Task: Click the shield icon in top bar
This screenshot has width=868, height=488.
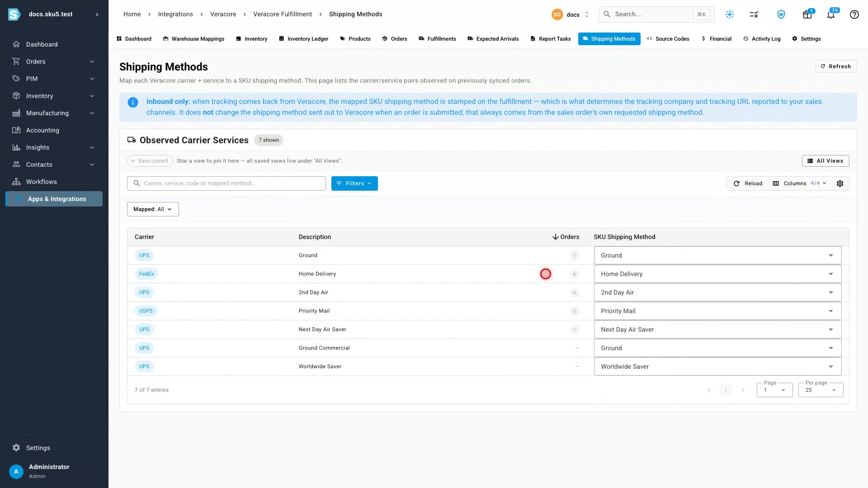Action: point(781,14)
